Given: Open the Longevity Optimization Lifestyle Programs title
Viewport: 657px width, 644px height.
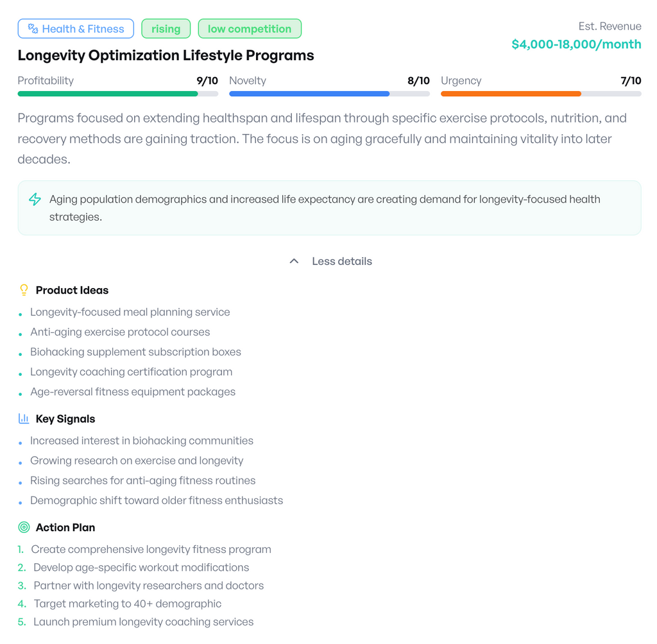Looking at the screenshot, I should click(166, 55).
